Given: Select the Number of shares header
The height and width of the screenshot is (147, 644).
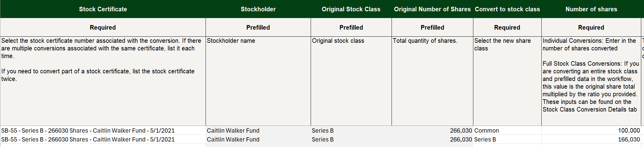Looking at the screenshot, I should pyautogui.click(x=591, y=9).
